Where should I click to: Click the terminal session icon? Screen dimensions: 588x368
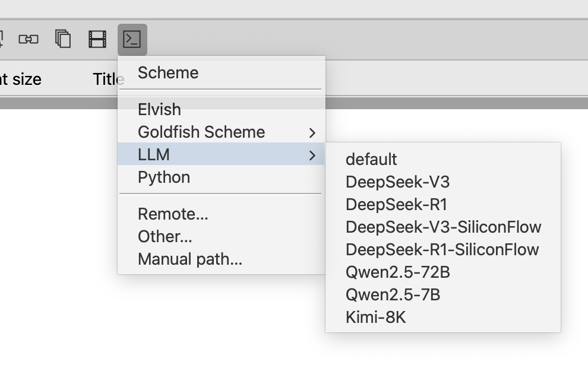(x=132, y=39)
